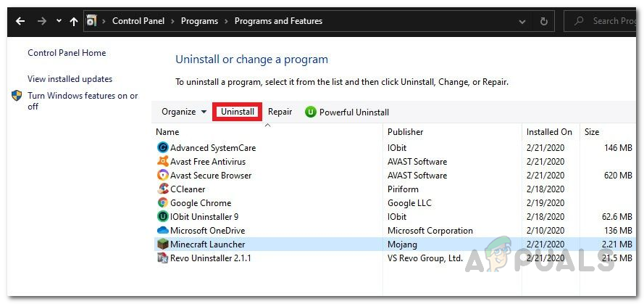Open the address bar history dropdown
The width and height of the screenshot is (644, 304).
522,21
